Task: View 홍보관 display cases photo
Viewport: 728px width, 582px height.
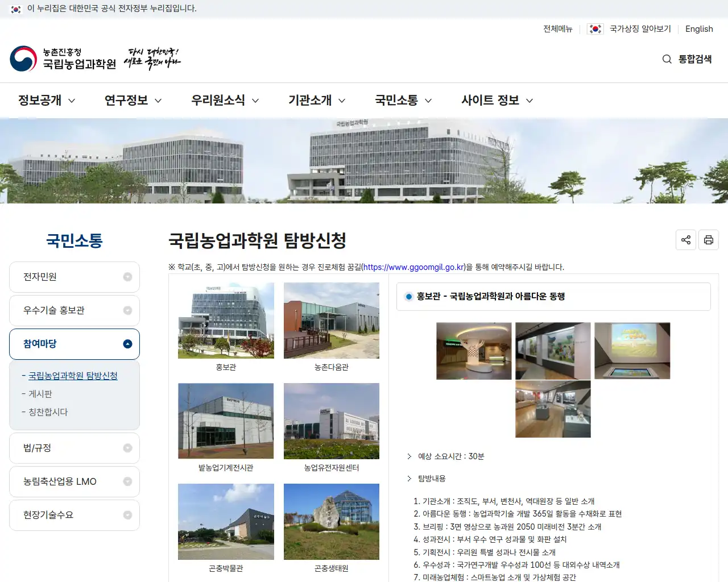Action: click(x=553, y=409)
